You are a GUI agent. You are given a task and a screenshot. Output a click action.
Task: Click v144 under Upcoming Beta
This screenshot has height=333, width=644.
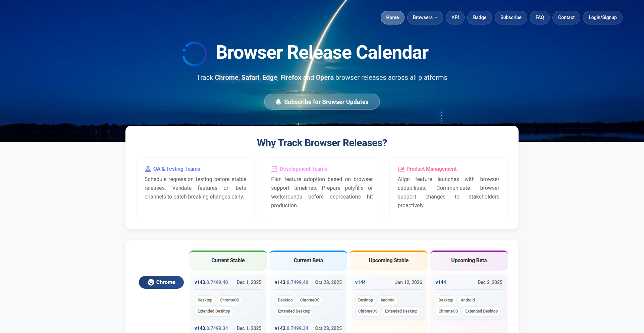coord(441,282)
